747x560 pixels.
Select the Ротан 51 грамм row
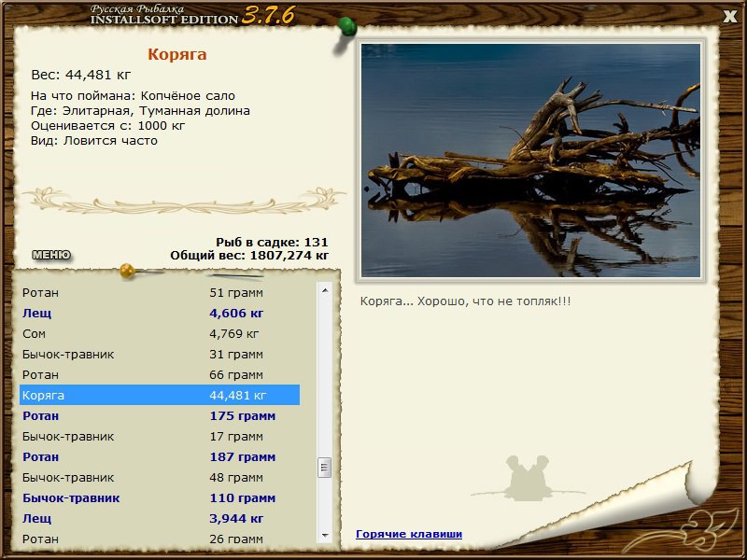pos(160,292)
